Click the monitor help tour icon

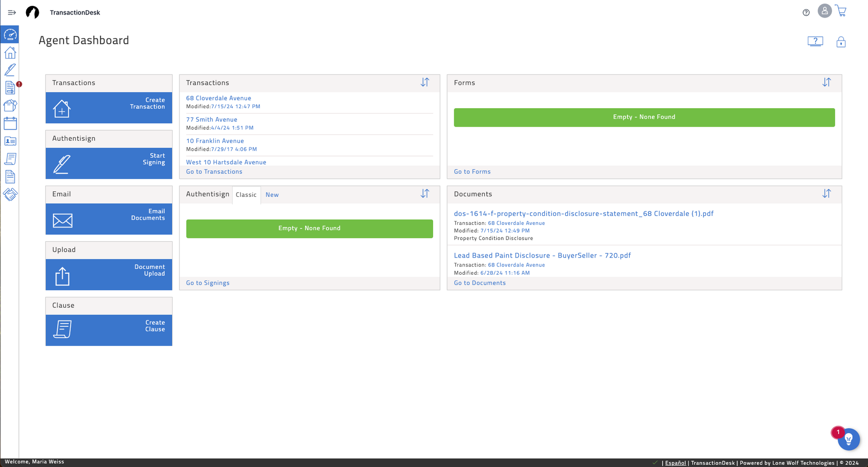coord(815,42)
